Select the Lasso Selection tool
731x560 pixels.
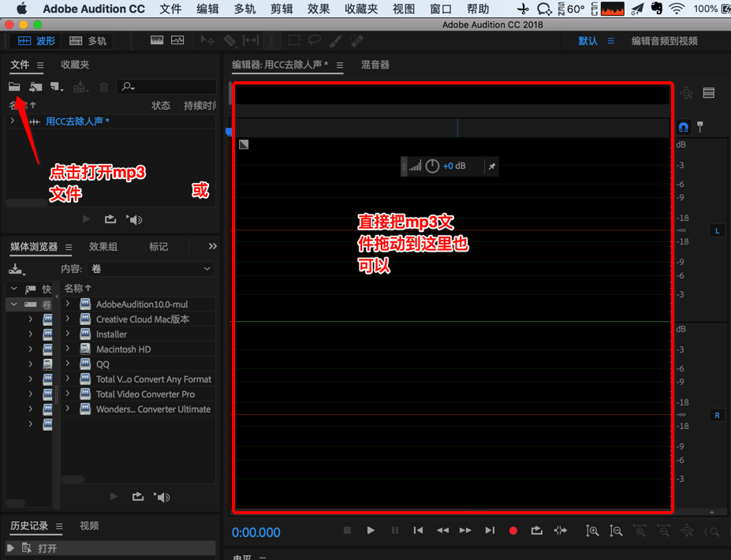315,40
